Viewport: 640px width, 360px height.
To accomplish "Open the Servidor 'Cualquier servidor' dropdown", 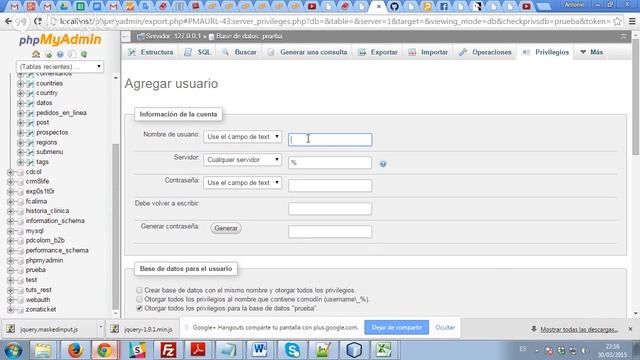I will click(242, 160).
